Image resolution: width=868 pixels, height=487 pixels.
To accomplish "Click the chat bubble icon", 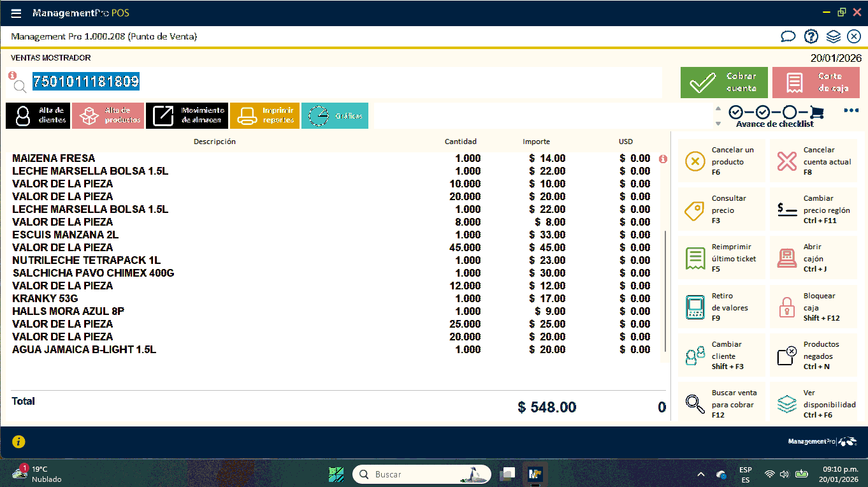I will coord(788,36).
